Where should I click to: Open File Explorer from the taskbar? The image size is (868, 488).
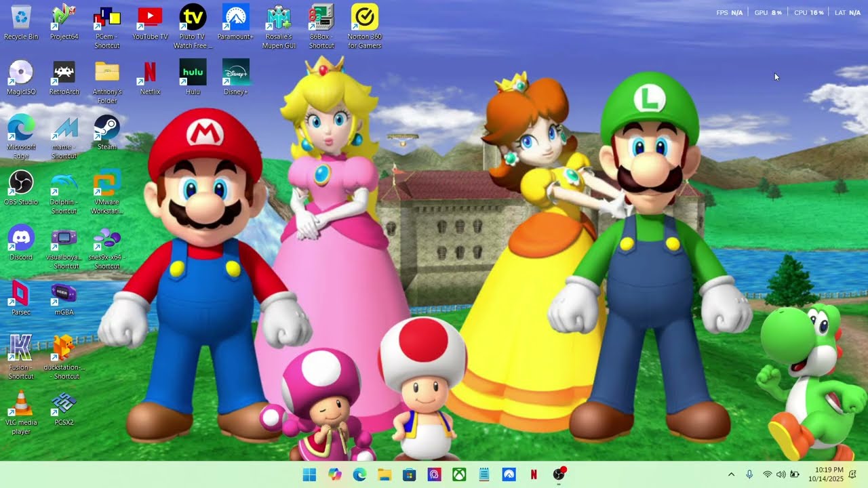(384, 474)
